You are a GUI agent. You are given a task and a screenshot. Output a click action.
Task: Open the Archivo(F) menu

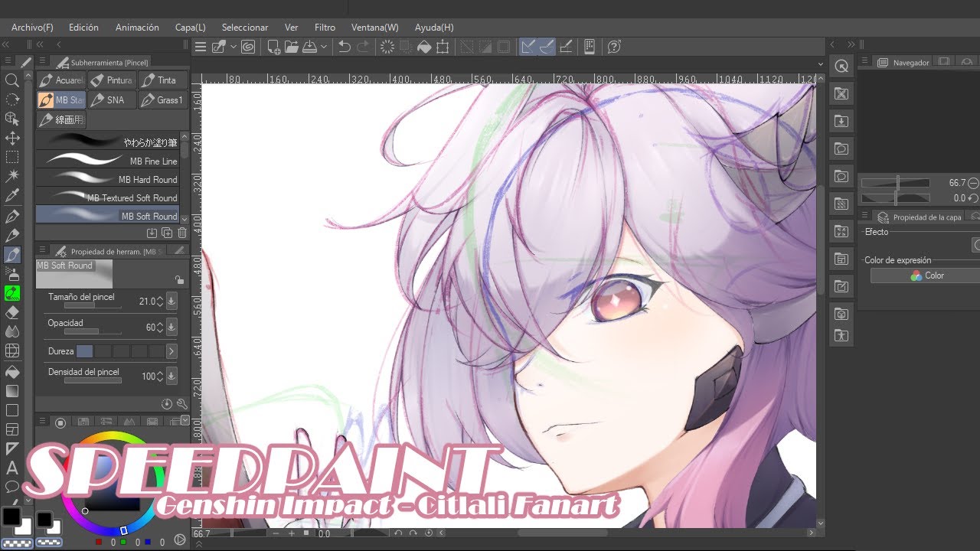coord(32,28)
